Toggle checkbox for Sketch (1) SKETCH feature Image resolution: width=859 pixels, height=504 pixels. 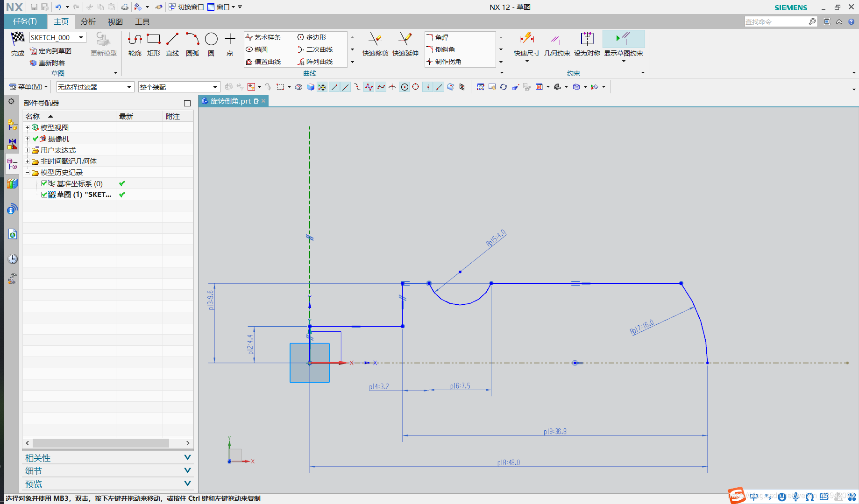(x=44, y=195)
